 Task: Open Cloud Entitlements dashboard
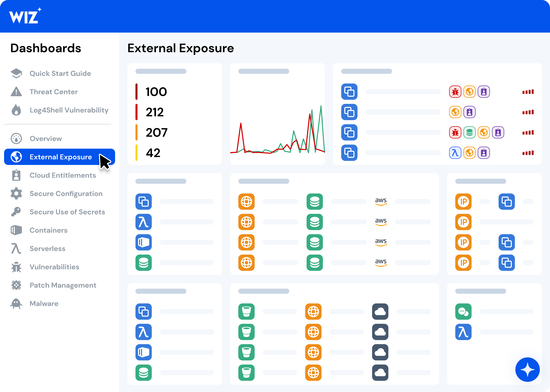pyautogui.click(x=63, y=175)
